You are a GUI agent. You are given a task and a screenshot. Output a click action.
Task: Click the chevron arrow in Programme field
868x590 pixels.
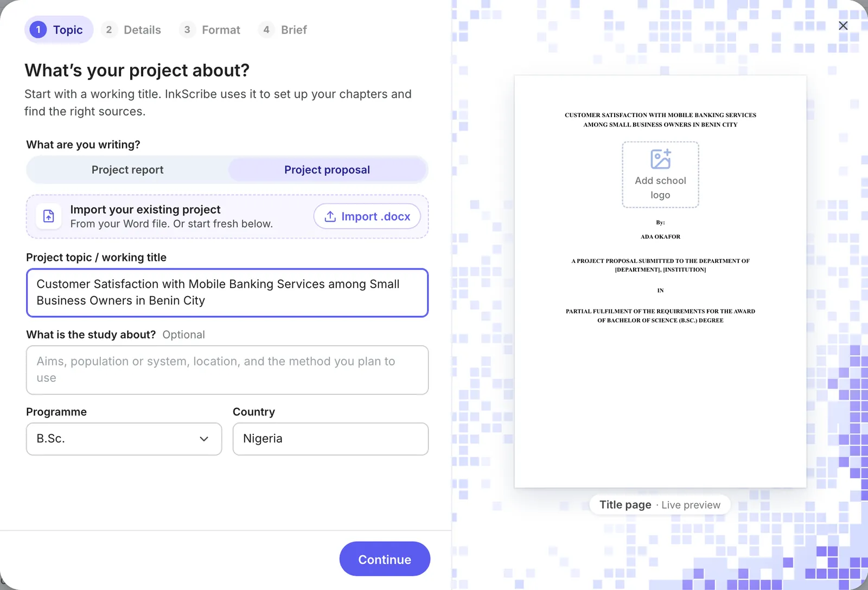(204, 439)
